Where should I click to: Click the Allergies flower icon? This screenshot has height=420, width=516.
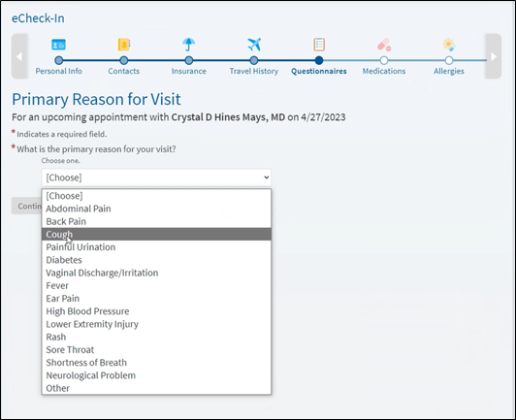click(449, 45)
